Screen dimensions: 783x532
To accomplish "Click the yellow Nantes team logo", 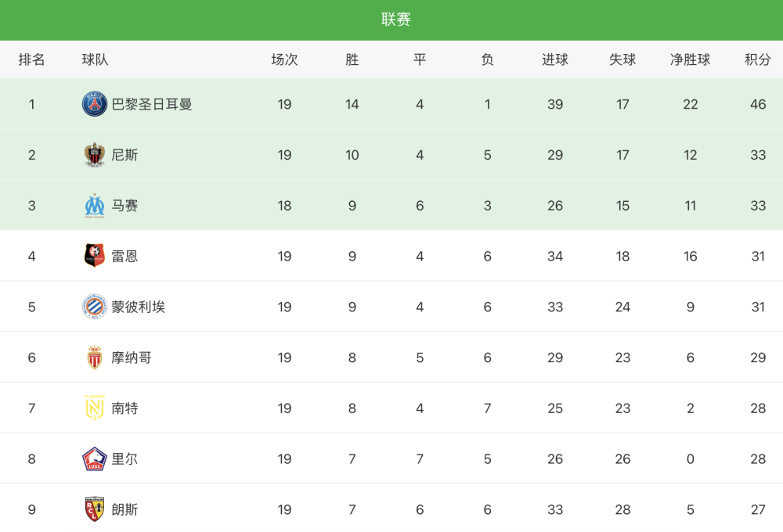I will tap(95, 408).
